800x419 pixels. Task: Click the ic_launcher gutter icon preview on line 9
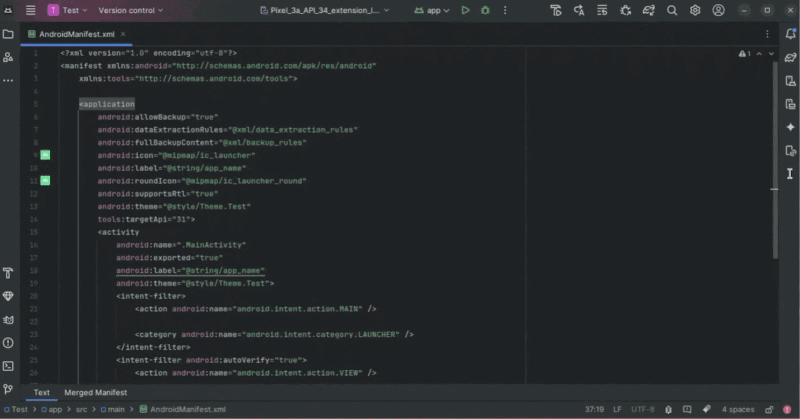pyautogui.click(x=45, y=155)
